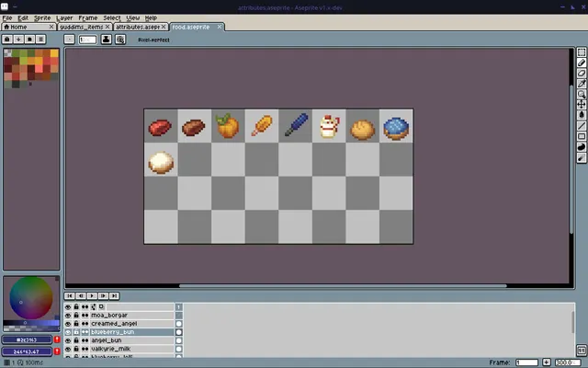The image size is (588, 368).
Task: Close the food.aseprite tab
Action: click(x=220, y=27)
